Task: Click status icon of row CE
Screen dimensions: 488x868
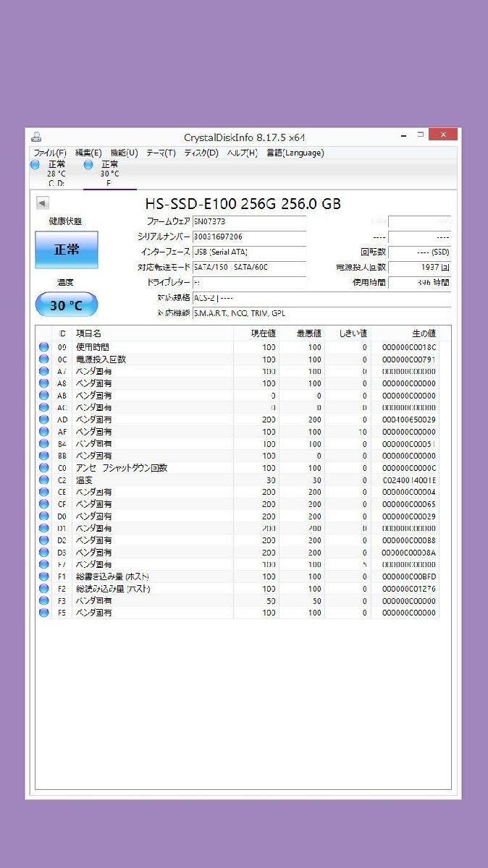Action: coord(44,492)
